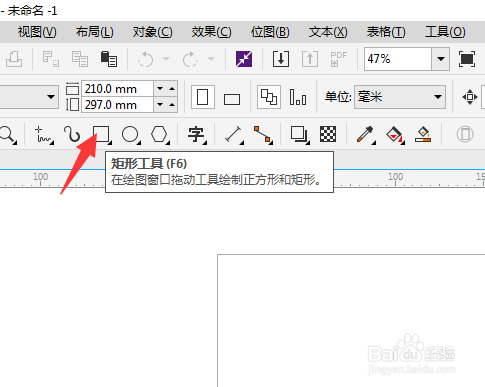Click the nudge distance arrows icon

[x=470, y=97]
